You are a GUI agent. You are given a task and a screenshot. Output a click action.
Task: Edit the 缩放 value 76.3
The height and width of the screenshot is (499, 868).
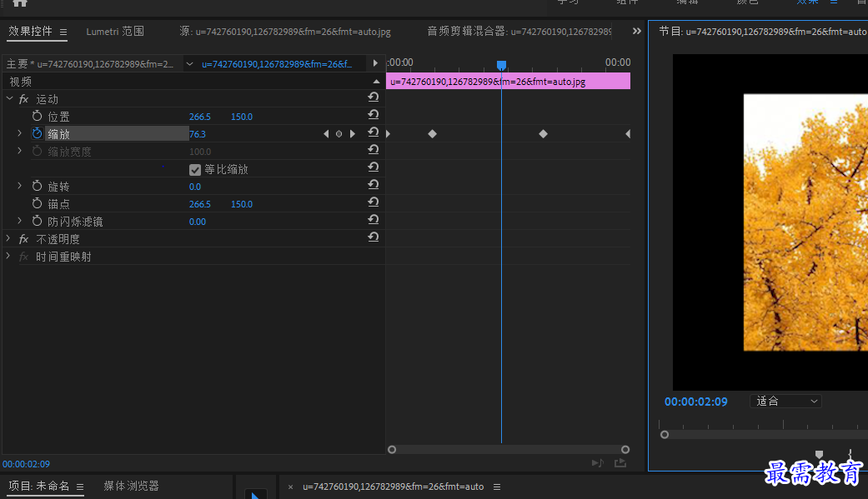(198, 134)
